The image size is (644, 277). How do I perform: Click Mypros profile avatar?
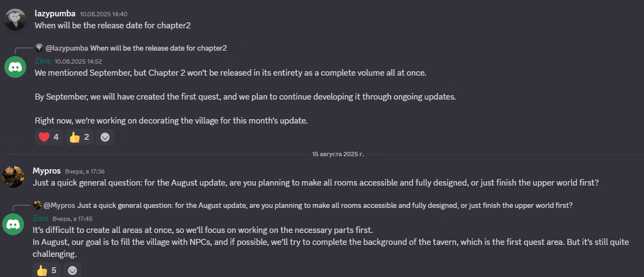(x=13, y=177)
